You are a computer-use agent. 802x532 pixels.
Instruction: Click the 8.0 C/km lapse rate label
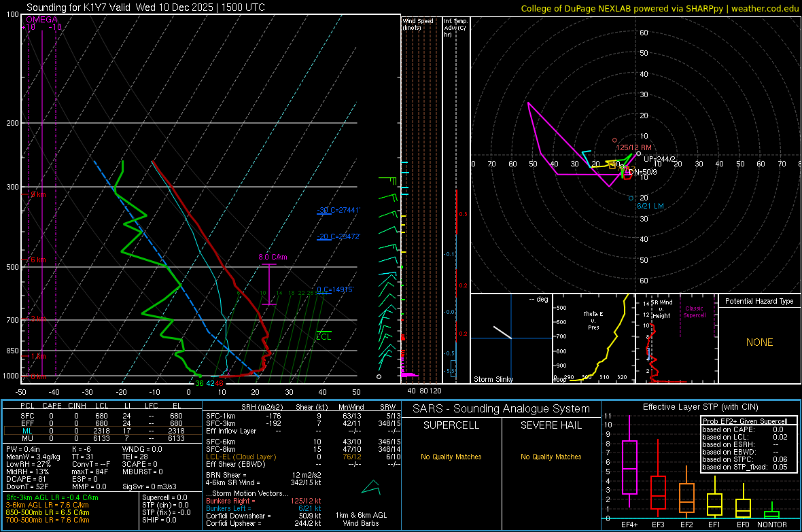pos(273,257)
